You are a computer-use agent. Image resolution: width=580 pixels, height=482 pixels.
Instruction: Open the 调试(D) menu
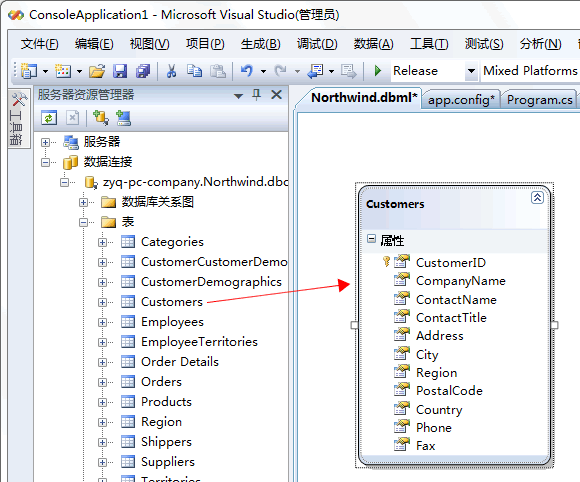click(x=317, y=44)
